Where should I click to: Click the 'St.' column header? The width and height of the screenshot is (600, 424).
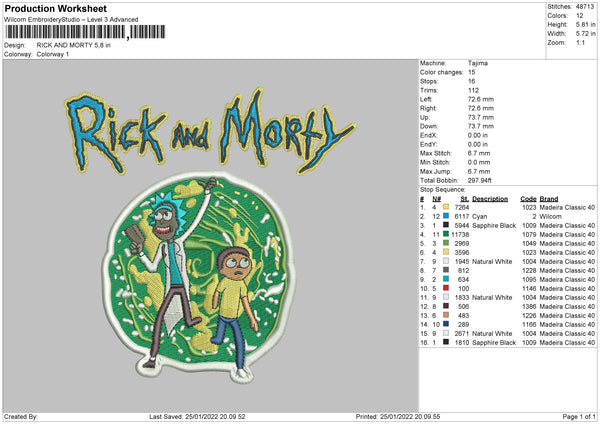pyautogui.click(x=465, y=199)
